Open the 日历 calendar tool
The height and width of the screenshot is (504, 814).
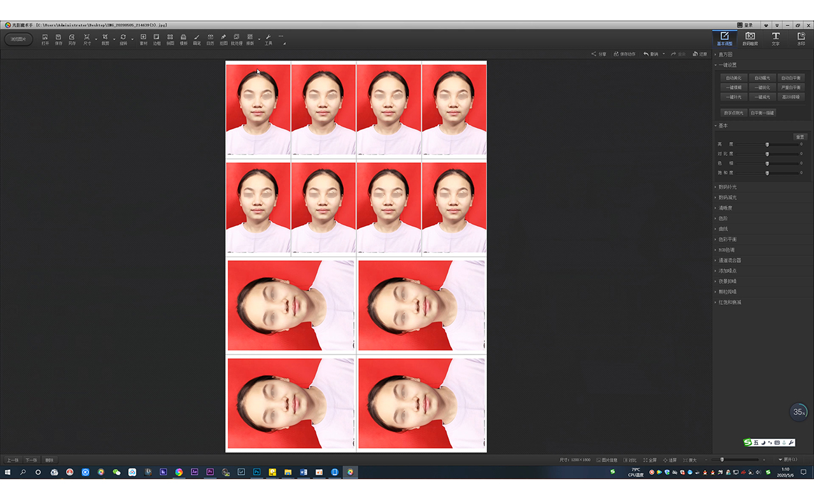click(x=210, y=39)
